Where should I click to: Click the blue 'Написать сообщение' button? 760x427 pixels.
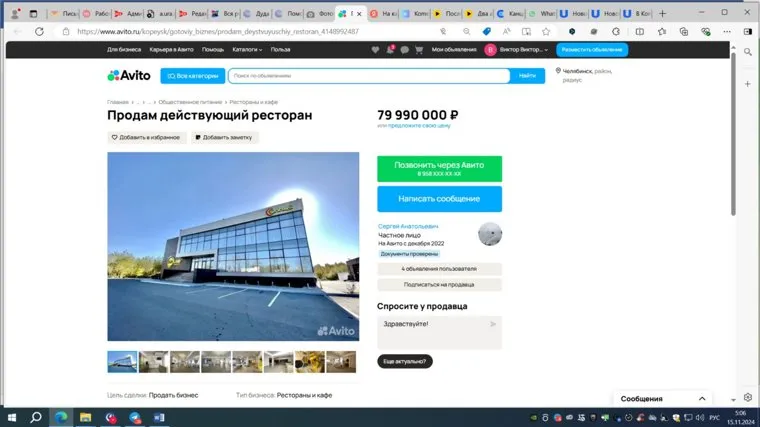[439, 199]
